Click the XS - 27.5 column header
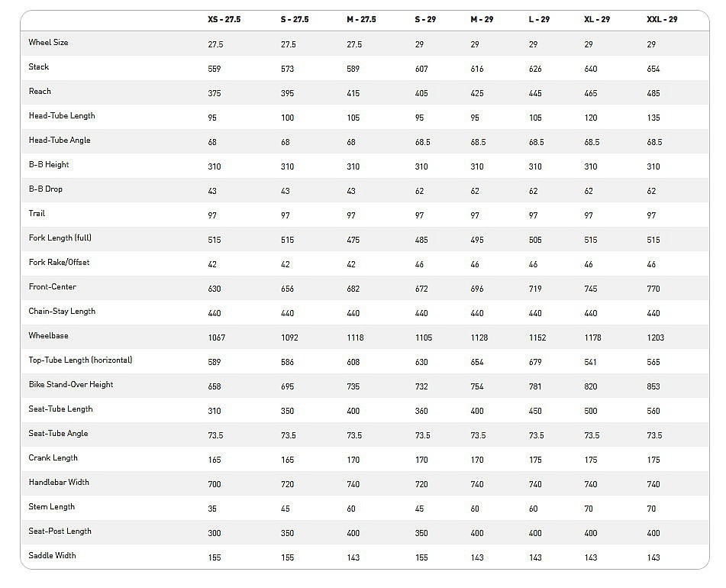 click(x=224, y=19)
